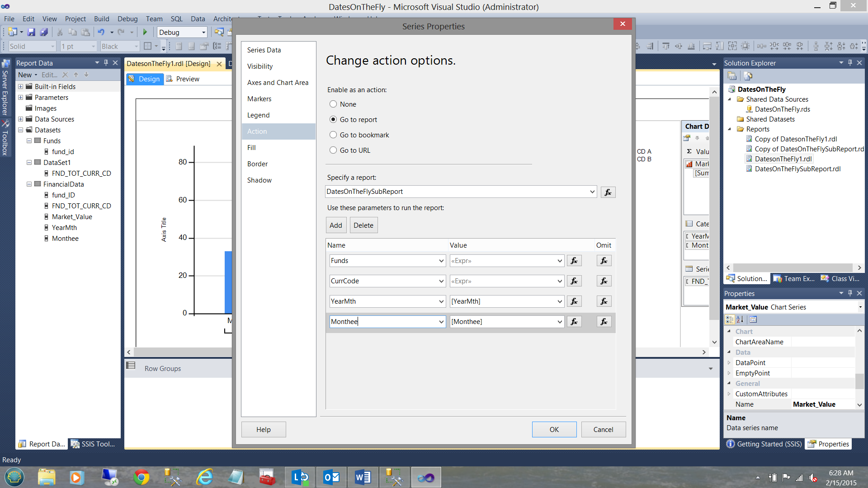Collapse the FinancialData dataset node
This screenshot has width=868, height=488.
pos(29,184)
